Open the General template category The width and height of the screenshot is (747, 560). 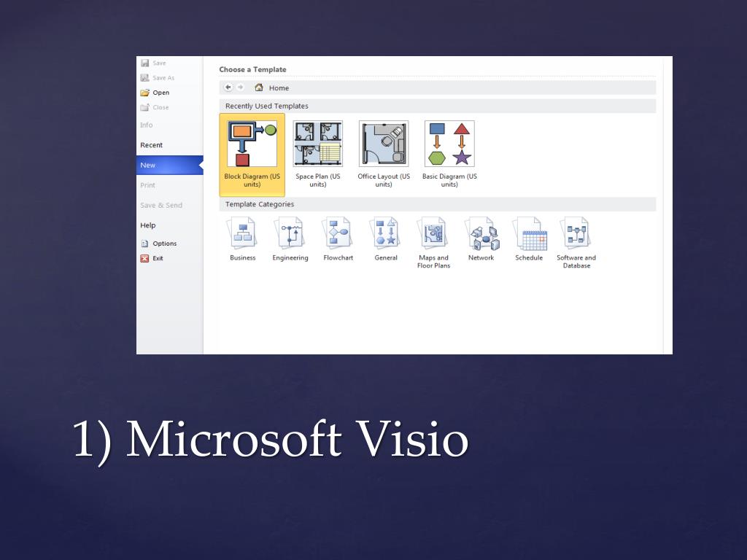tap(386, 239)
